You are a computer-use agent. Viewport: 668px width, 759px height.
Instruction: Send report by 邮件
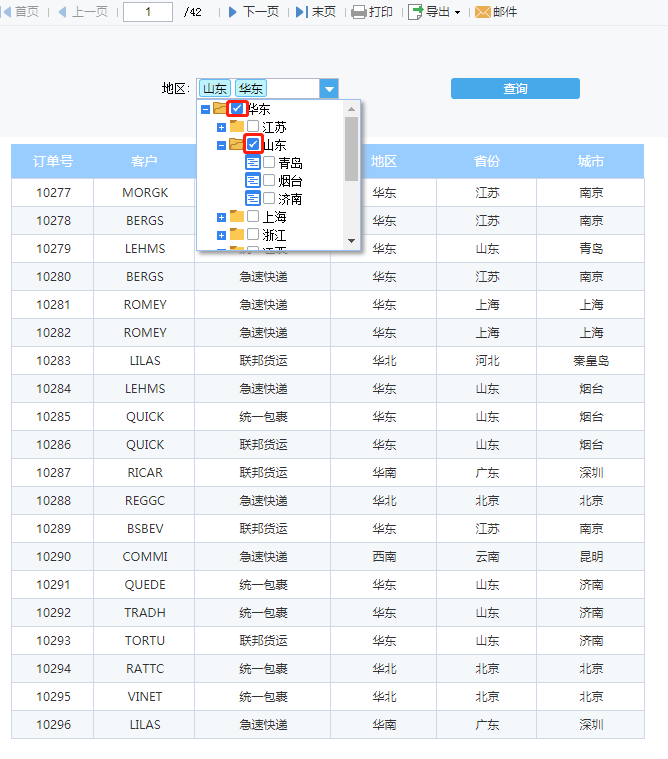[496, 12]
